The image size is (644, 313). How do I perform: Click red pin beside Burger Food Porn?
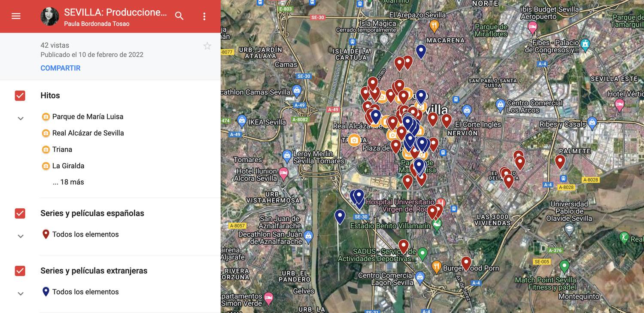tap(466, 263)
